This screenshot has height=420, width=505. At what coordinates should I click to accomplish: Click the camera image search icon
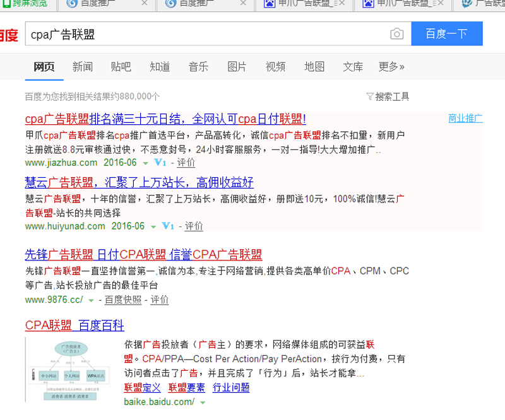tap(397, 34)
